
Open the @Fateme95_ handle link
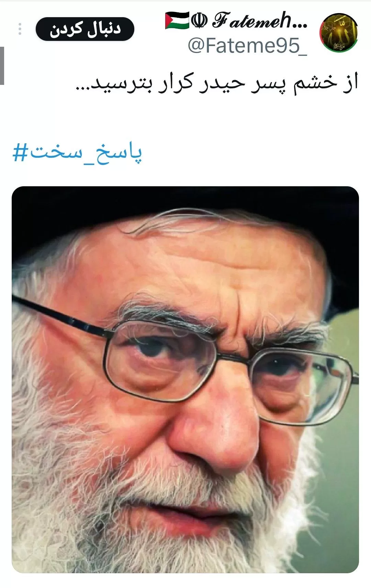coord(247,46)
